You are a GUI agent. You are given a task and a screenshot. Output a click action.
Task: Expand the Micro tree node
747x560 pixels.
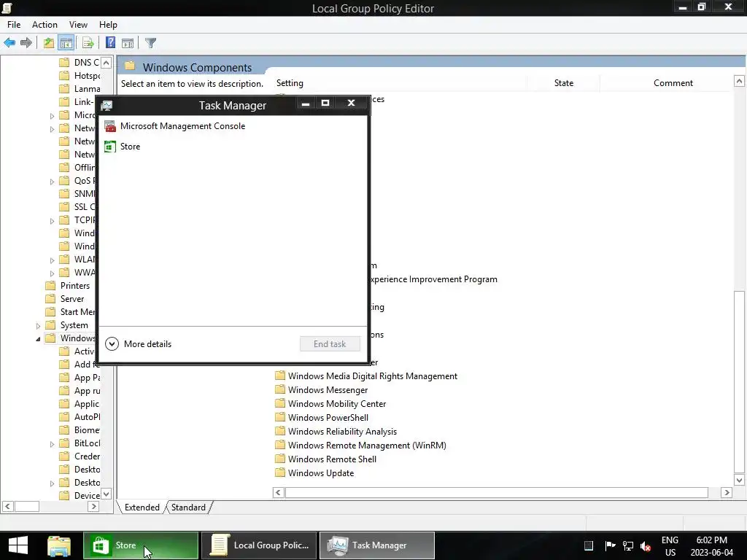click(x=52, y=116)
